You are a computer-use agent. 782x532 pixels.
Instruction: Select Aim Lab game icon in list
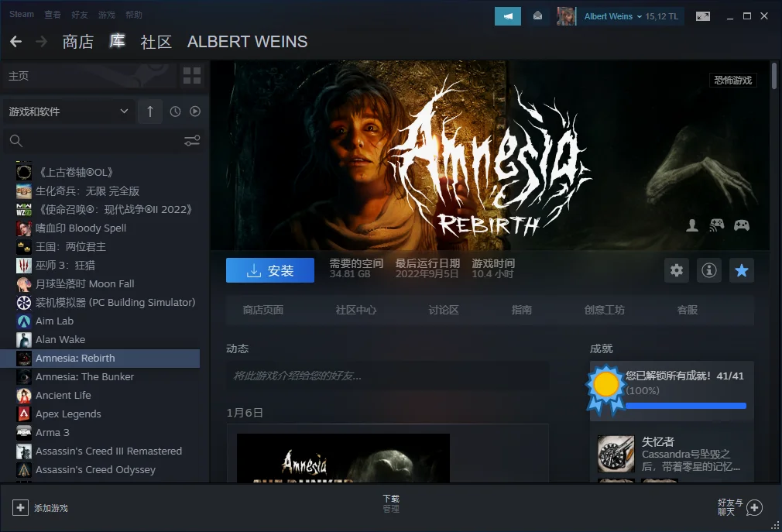pos(24,321)
